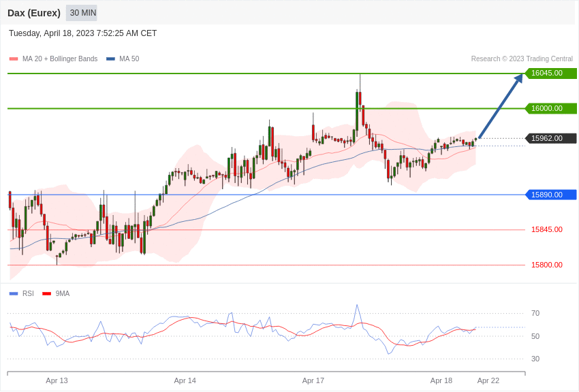Click the red 9MA legend swatch
The height and width of the screenshot is (392, 579).
pos(46,294)
